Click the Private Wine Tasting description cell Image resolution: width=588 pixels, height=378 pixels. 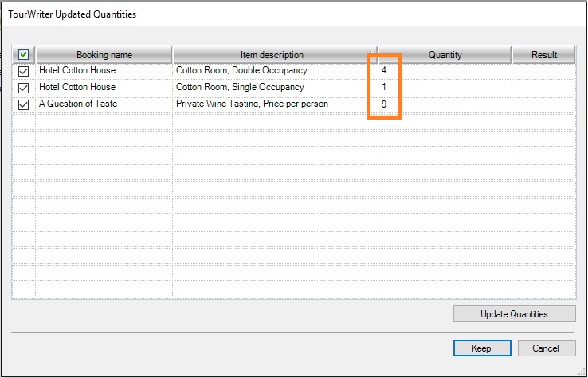(274, 104)
